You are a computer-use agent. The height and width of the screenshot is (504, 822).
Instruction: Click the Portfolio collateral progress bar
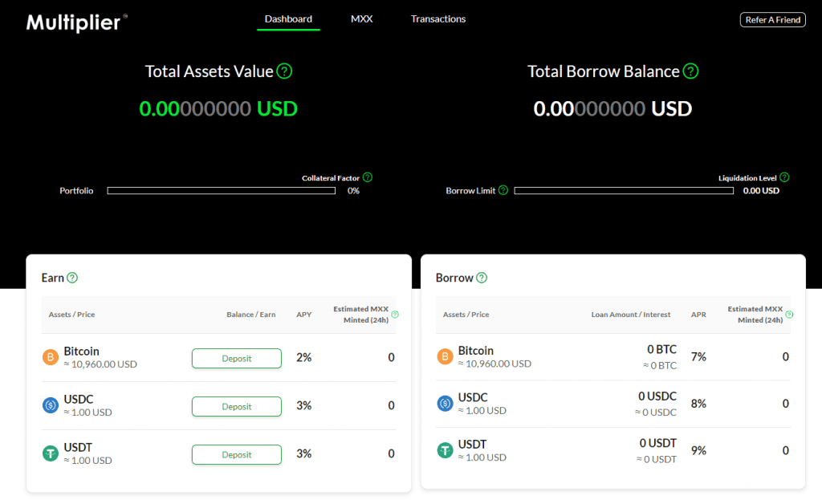222,191
